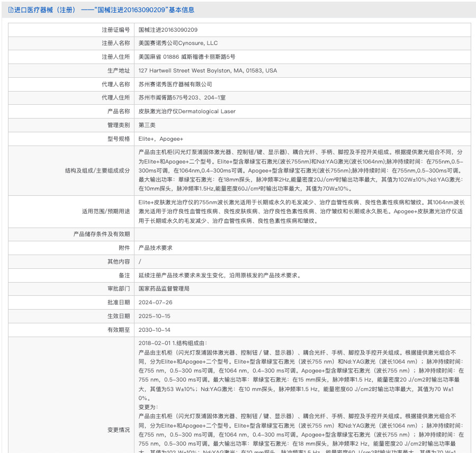Select agent name 苏州赛诺秀医疗器械有限公司
The height and width of the screenshot is (453, 476).
175,84
